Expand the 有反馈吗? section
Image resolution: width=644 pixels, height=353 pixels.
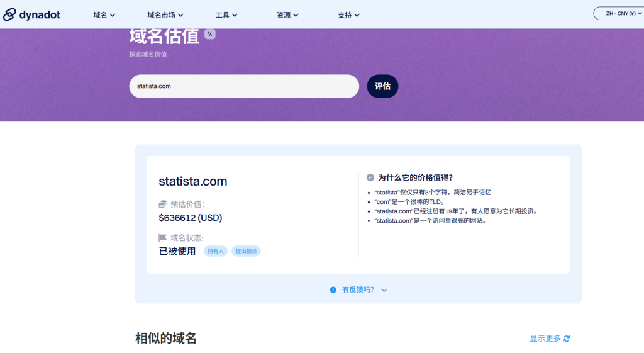[x=358, y=289]
